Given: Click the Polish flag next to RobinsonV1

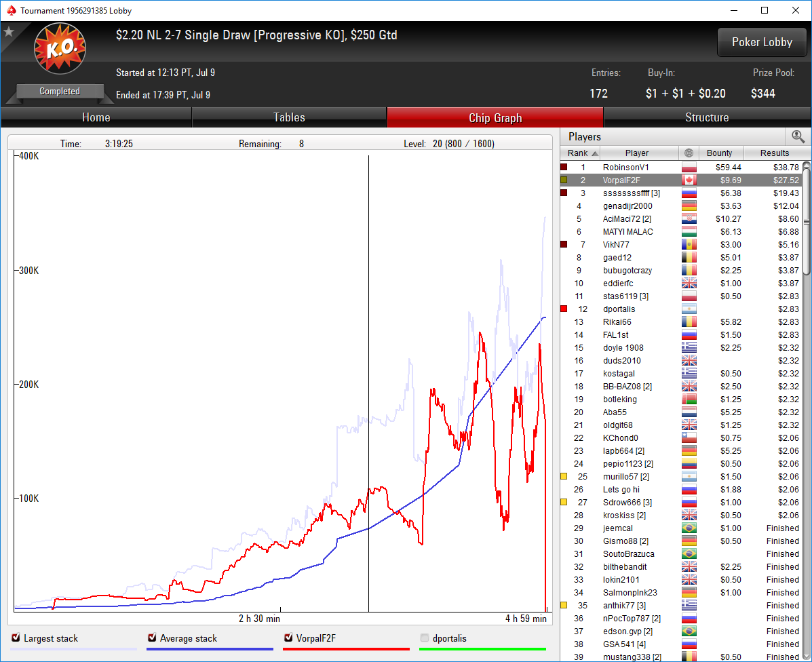Looking at the screenshot, I should [x=689, y=167].
